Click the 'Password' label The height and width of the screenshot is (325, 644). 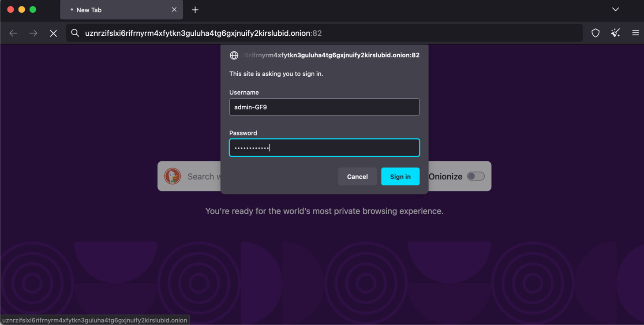(x=243, y=133)
